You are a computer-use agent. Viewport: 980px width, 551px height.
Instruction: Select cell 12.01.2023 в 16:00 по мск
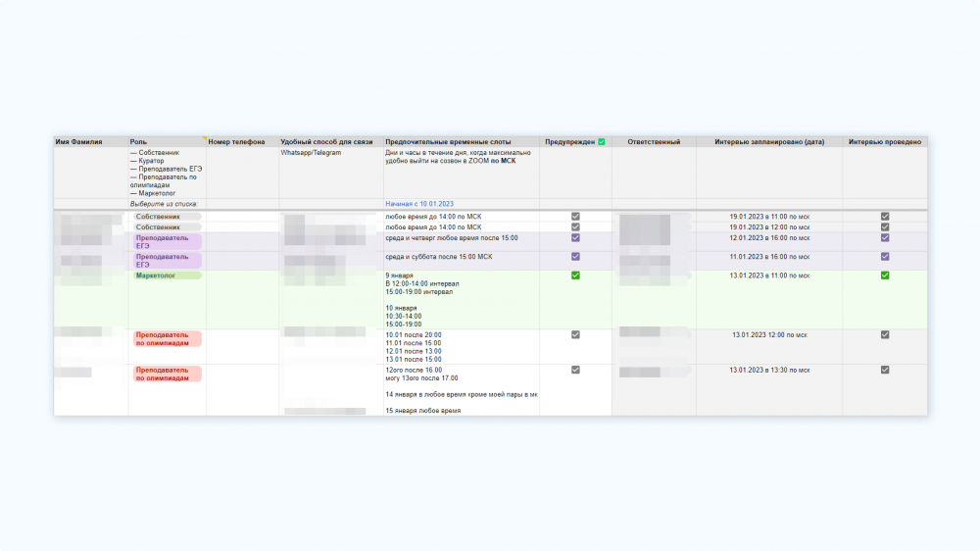point(769,242)
